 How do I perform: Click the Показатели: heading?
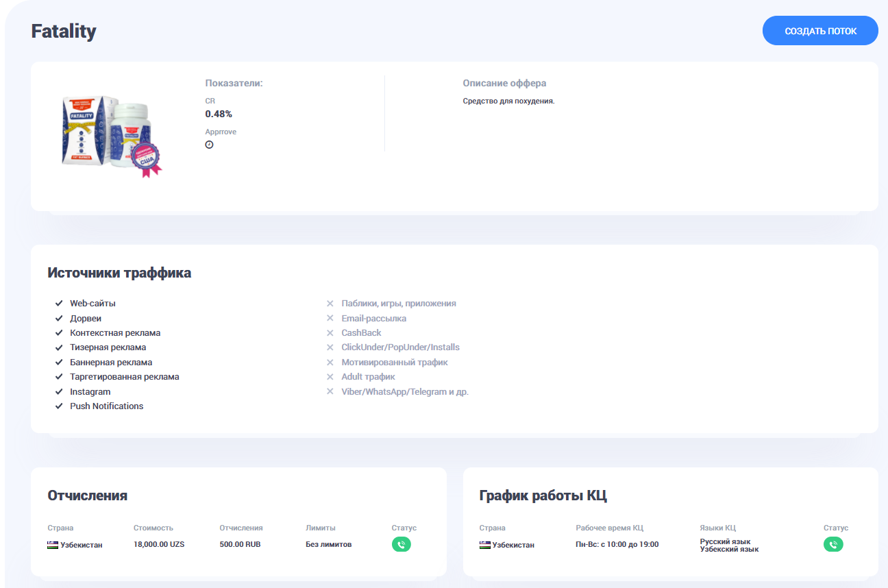pyautogui.click(x=234, y=83)
